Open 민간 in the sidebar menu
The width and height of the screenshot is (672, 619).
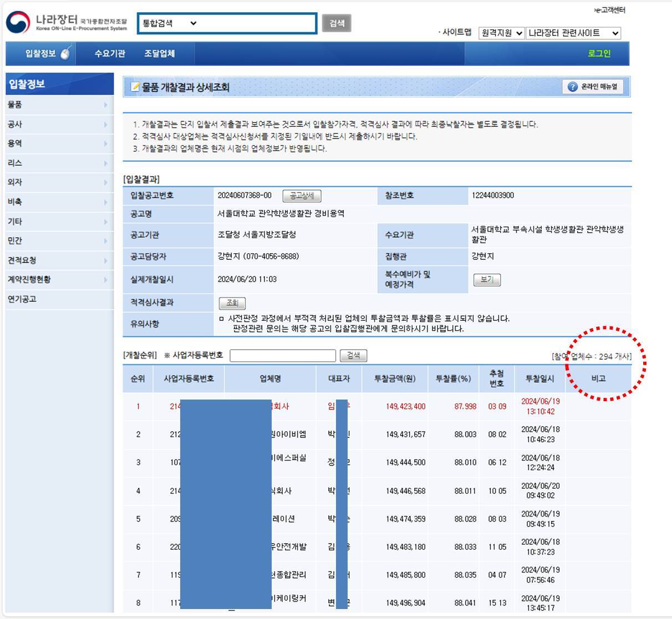[15, 241]
